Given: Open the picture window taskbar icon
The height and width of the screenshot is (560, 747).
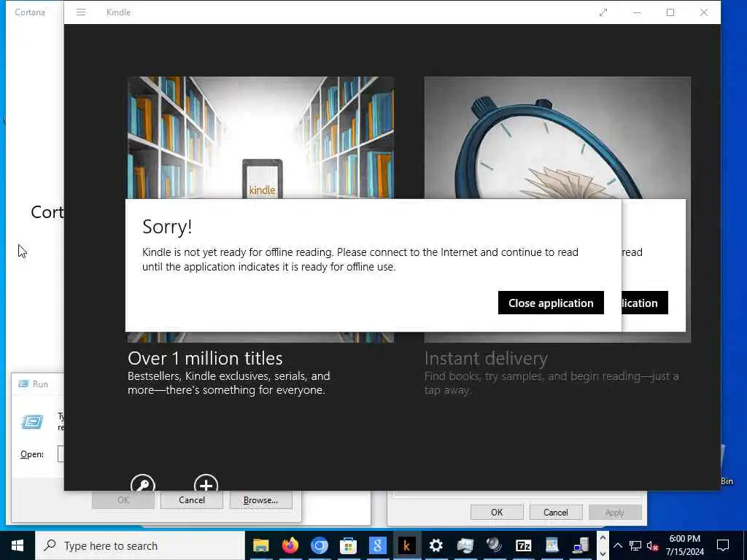Looking at the screenshot, I should pyautogui.click(x=552, y=545).
